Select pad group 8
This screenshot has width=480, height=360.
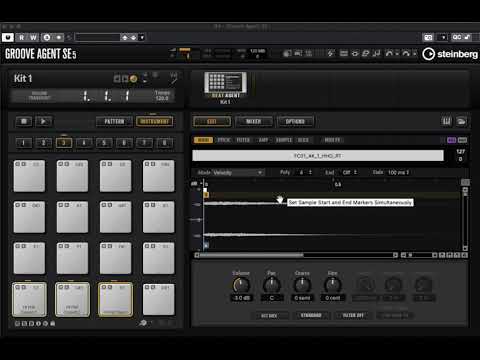(x=164, y=143)
